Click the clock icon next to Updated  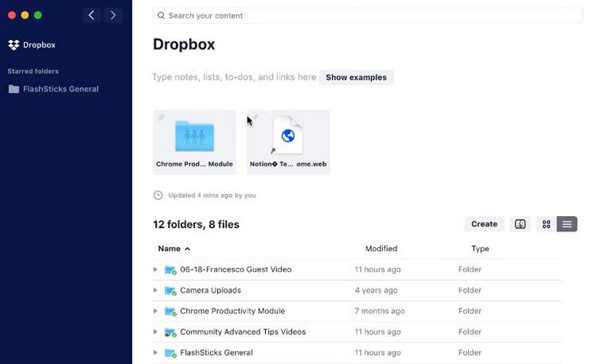coord(158,195)
